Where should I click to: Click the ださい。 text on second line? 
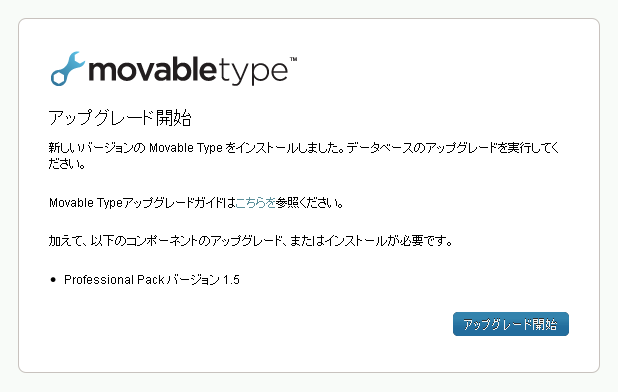67,163
